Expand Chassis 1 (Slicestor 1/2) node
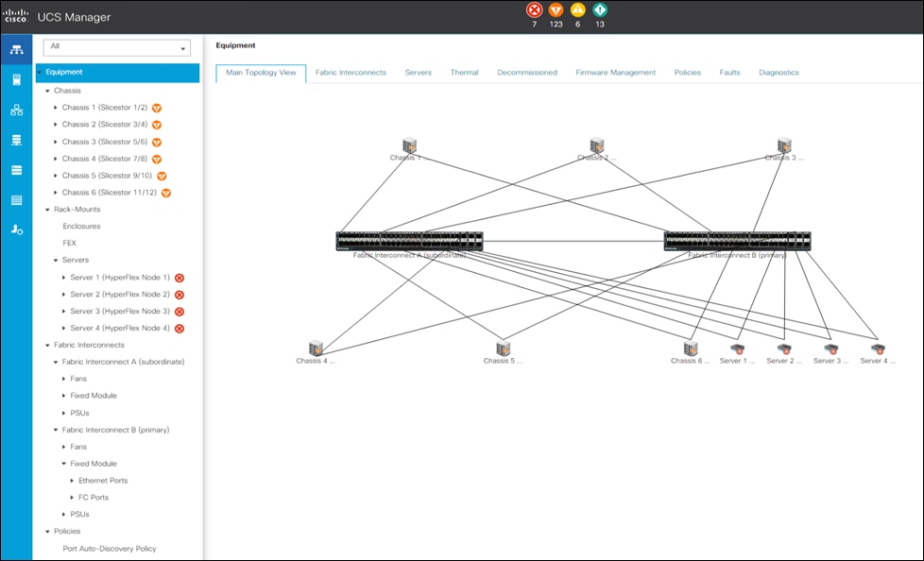The width and height of the screenshot is (924, 561). pyautogui.click(x=56, y=108)
